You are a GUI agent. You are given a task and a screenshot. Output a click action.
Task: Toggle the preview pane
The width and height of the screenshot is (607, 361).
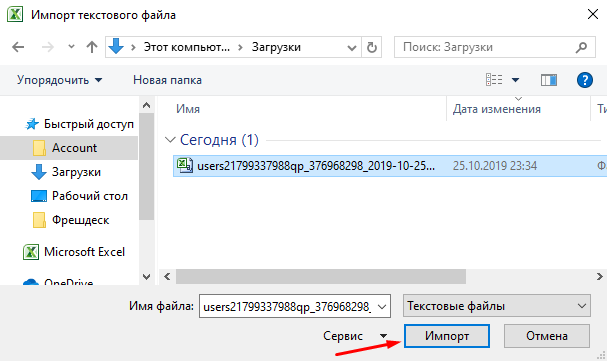(549, 80)
